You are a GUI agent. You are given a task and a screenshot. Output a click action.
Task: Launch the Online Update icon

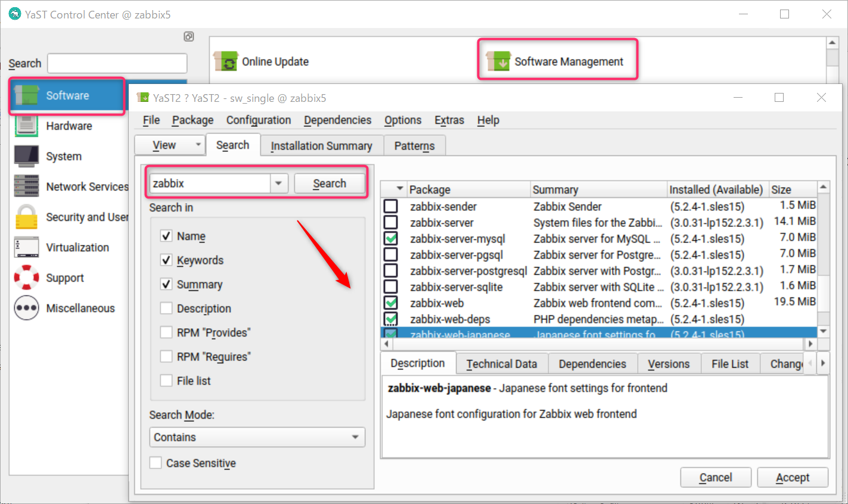click(226, 61)
